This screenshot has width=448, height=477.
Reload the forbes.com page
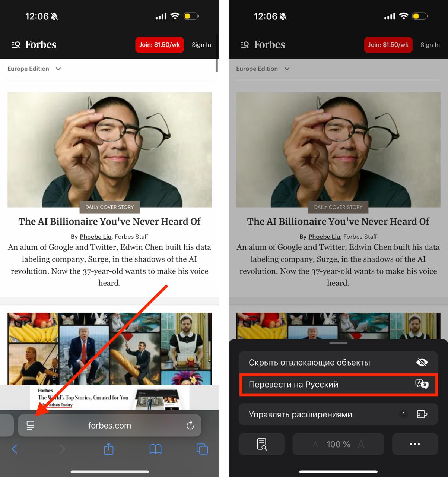pyautogui.click(x=190, y=425)
